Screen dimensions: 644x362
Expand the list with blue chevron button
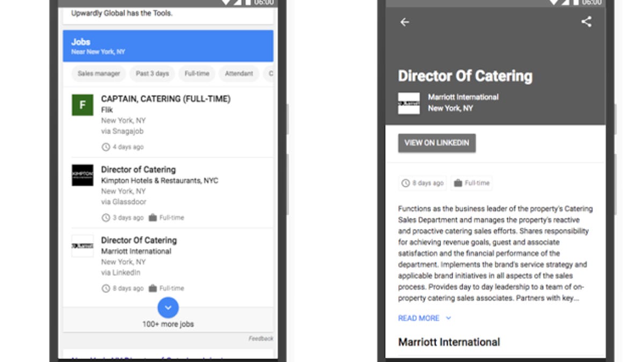tap(168, 307)
